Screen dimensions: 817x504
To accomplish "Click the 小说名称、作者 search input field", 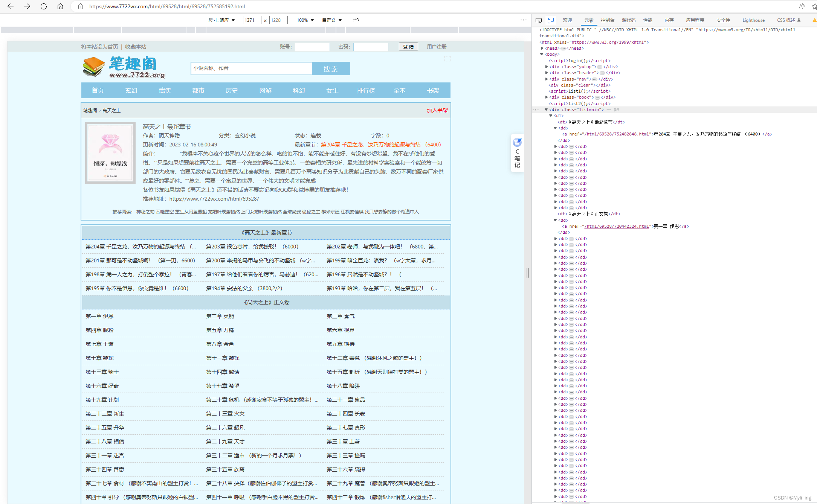I will (251, 69).
